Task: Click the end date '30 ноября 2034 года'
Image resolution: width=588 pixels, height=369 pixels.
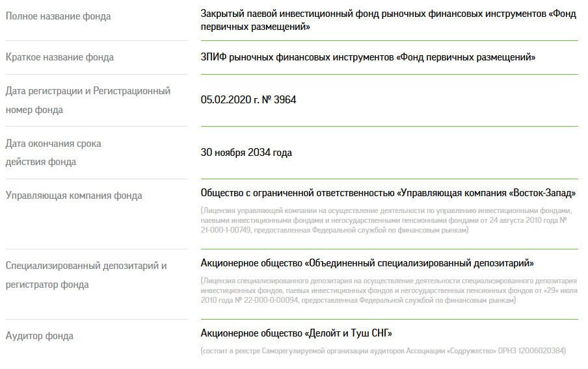Action: click(x=246, y=153)
